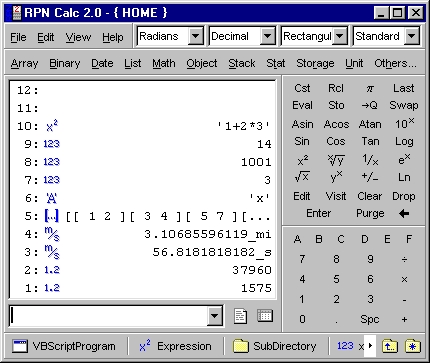
Task: Open the File menu
Action: (18, 37)
